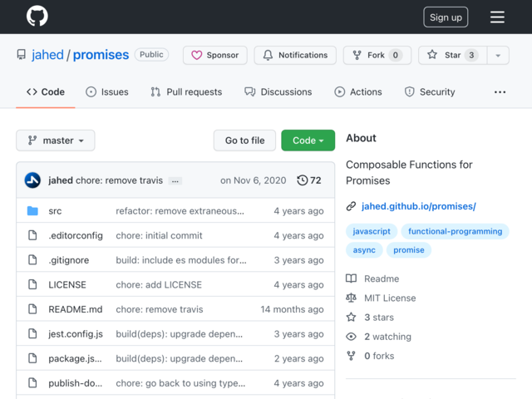The height and width of the screenshot is (399, 532).
Task: Click the Notifications bell button
Action: (295, 55)
